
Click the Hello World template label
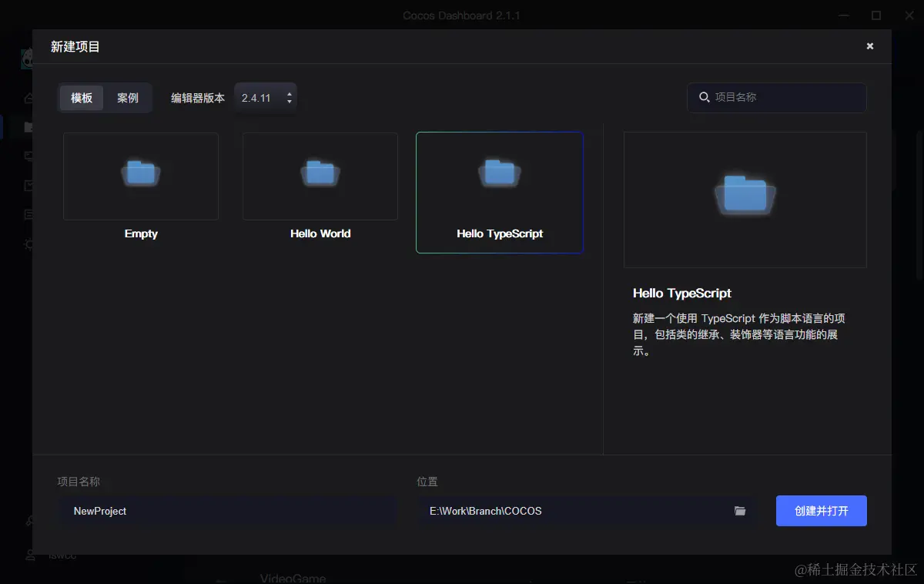click(x=320, y=233)
